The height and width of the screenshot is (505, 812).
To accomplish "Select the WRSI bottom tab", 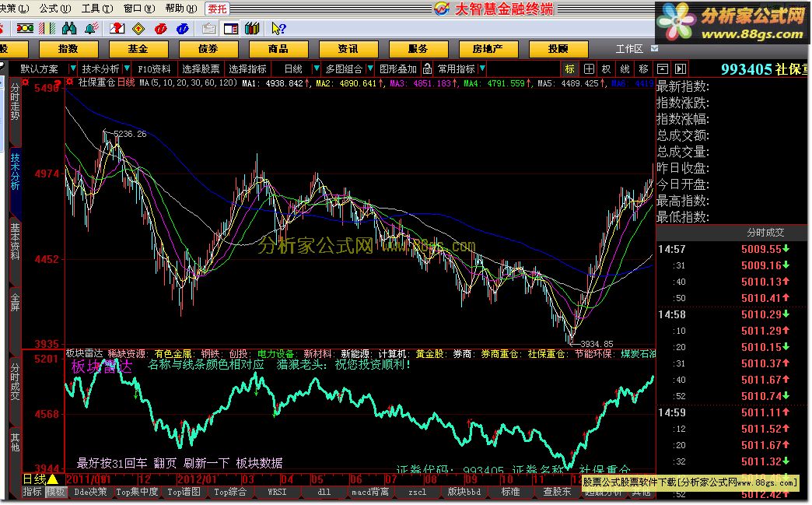I will [277, 492].
